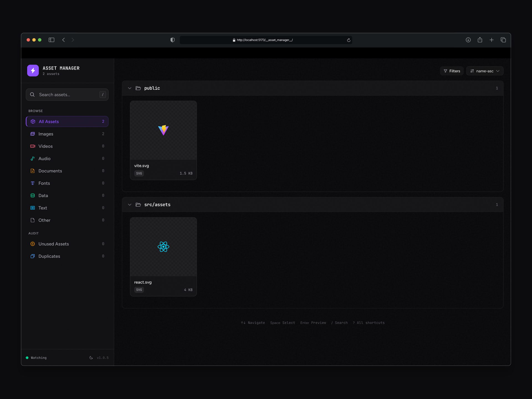This screenshot has width=532, height=399.
Task: Open the Videos section in sidebar
Action: pyautogui.click(x=45, y=146)
